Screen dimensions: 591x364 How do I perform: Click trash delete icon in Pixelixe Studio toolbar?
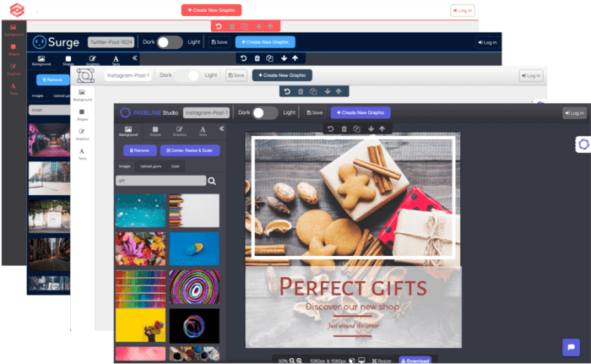344,129
